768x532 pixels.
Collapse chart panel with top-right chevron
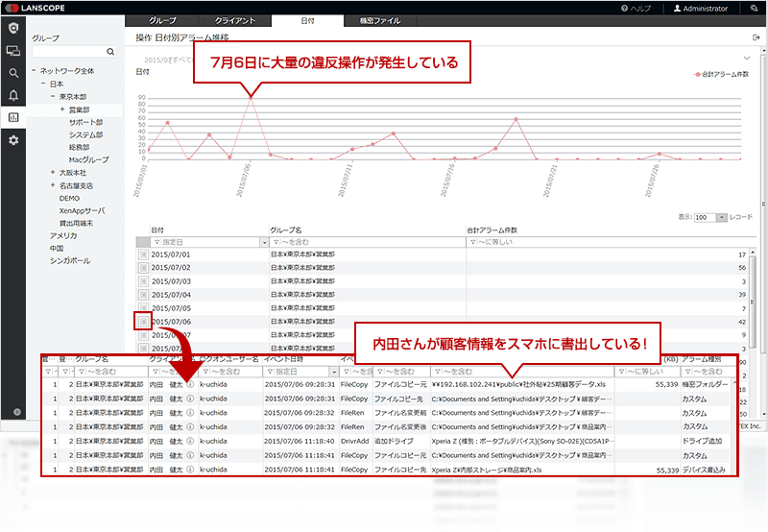(x=747, y=58)
